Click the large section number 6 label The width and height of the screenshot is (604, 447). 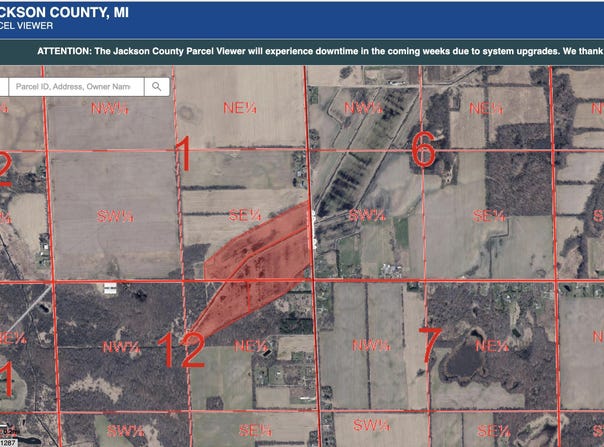tap(423, 150)
